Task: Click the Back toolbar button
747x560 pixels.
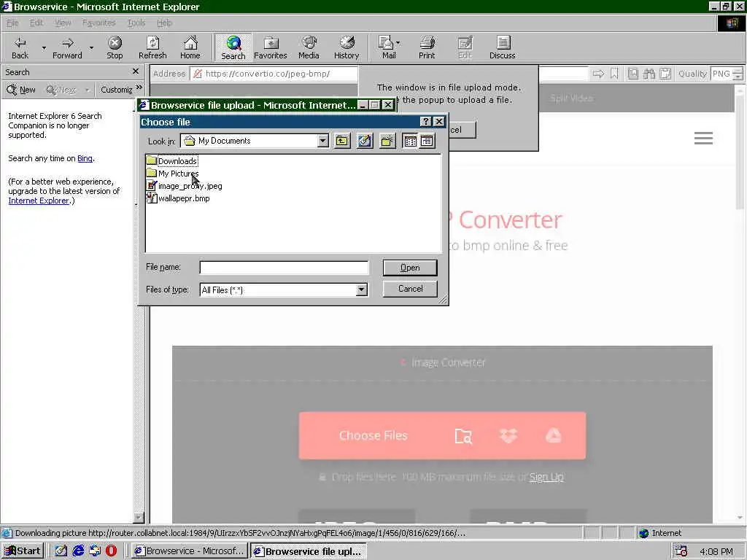Action: point(20,47)
